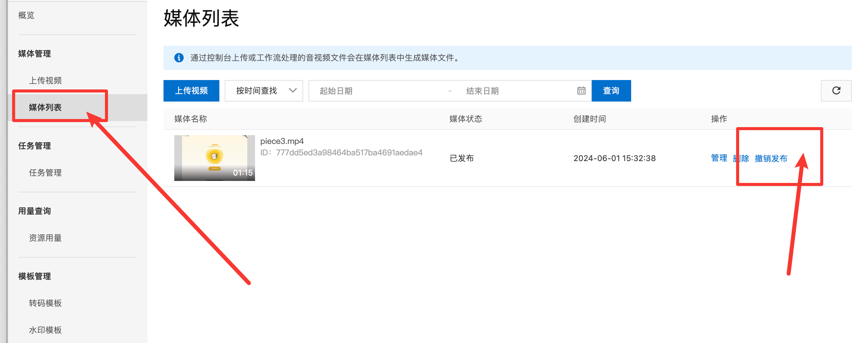
Task: Open 概览 in the sidebar
Action: 26,15
